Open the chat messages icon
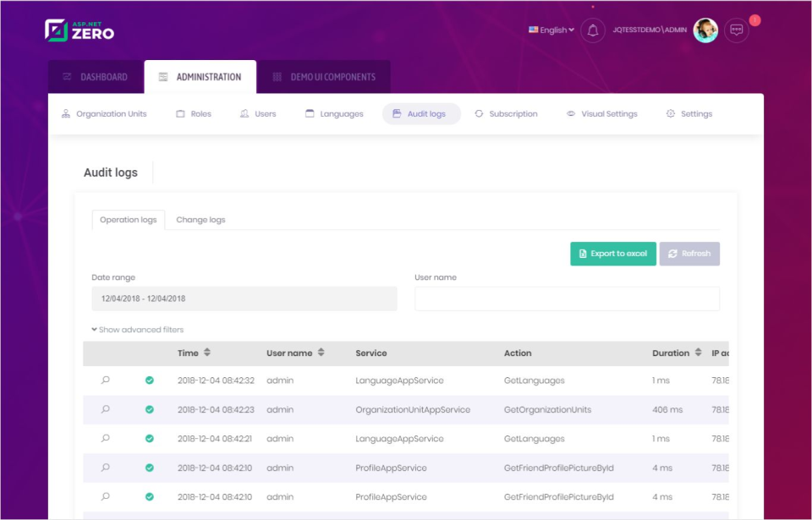The width and height of the screenshot is (812, 520). (x=736, y=30)
